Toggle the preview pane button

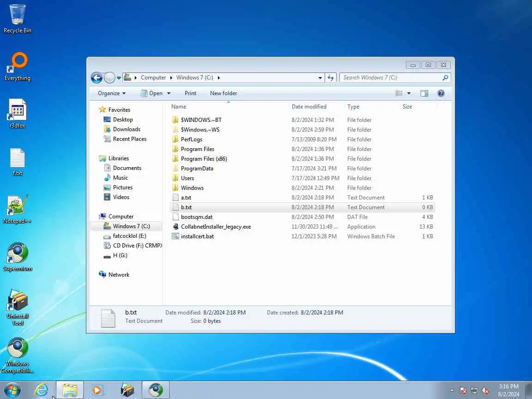click(424, 93)
